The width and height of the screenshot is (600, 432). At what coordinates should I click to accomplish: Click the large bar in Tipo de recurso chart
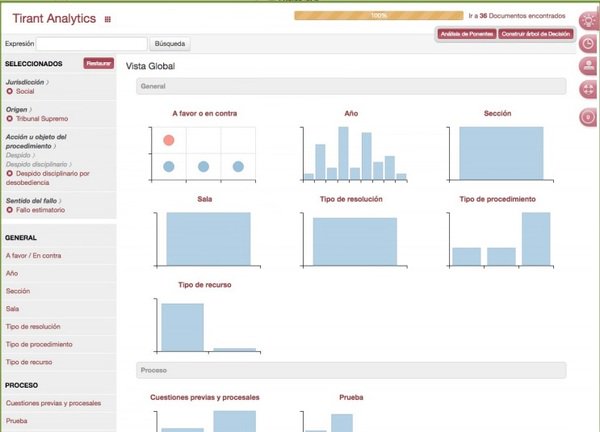(183, 327)
